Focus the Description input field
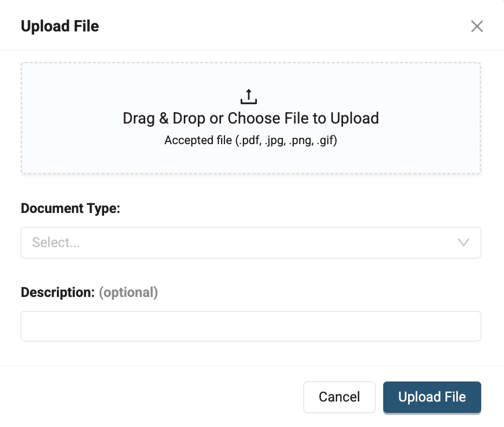 click(x=250, y=326)
